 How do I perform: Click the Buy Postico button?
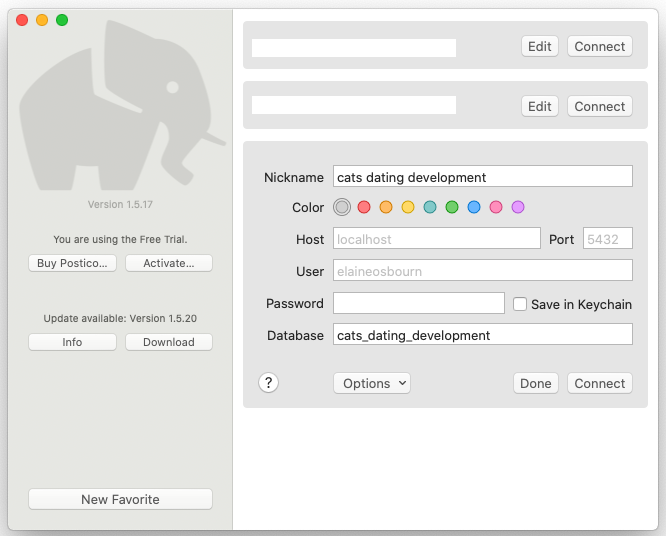coord(72,263)
